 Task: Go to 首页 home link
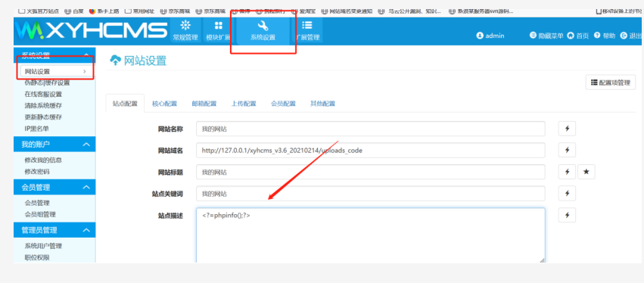click(x=578, y=36)
